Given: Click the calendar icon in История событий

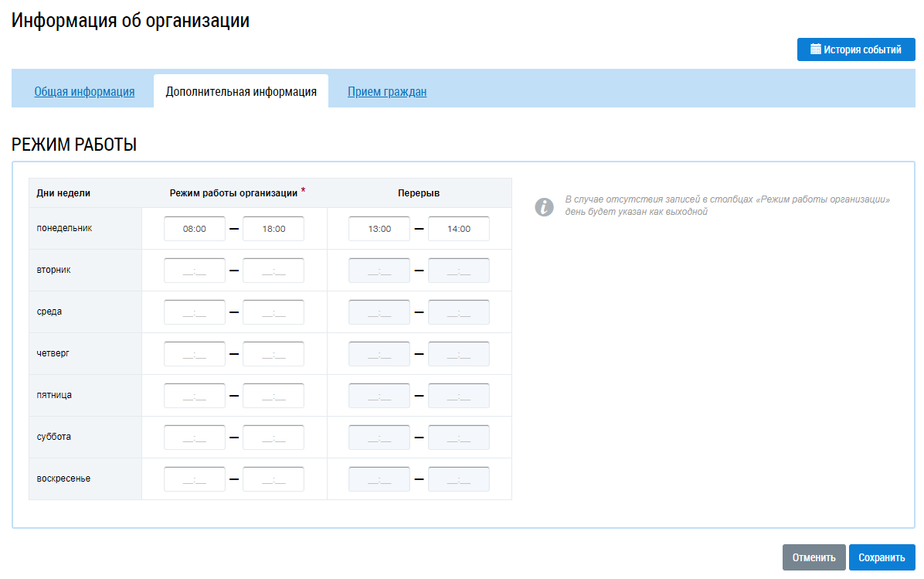Looking at the screenshot, I should [x=815, y=49].
